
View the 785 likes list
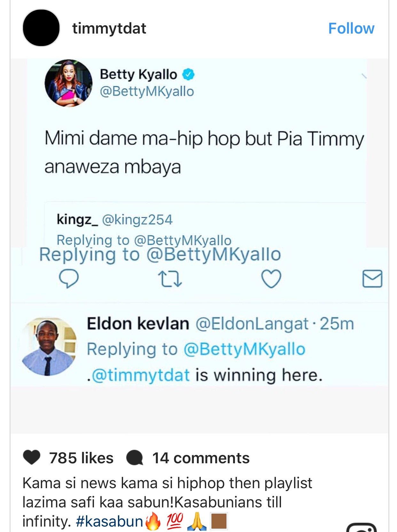point(81,458)
